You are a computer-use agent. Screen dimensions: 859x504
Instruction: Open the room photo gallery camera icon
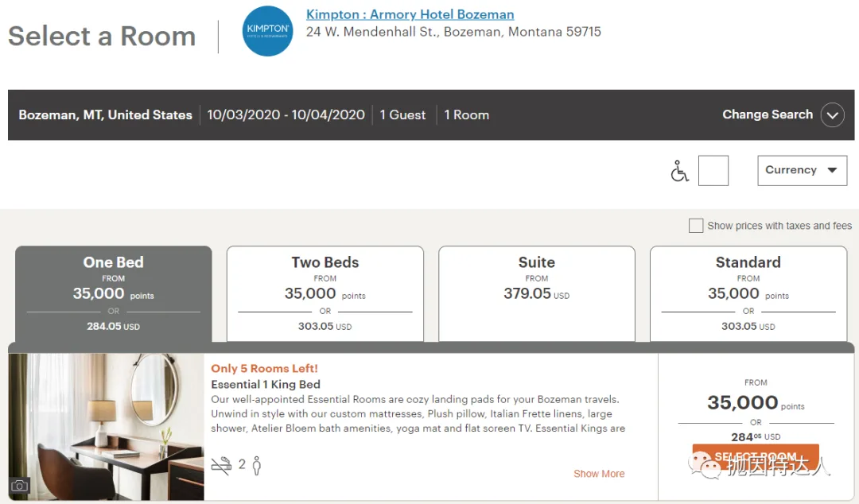click(x=19, y=485)
